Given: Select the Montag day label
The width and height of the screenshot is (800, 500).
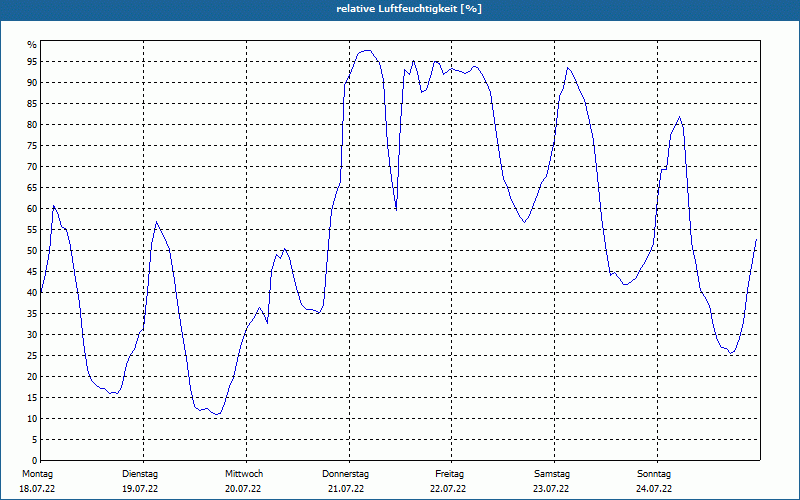Looking at the screenshot, I should [x=37, y=474].
